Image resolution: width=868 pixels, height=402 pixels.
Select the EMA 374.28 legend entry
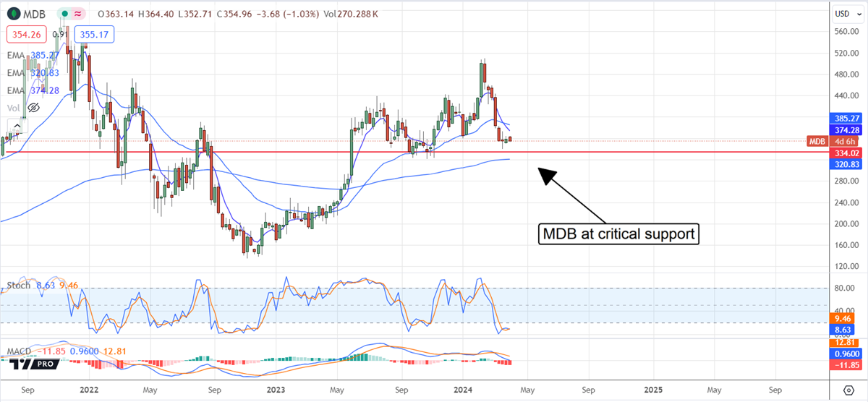coord(34,90)
